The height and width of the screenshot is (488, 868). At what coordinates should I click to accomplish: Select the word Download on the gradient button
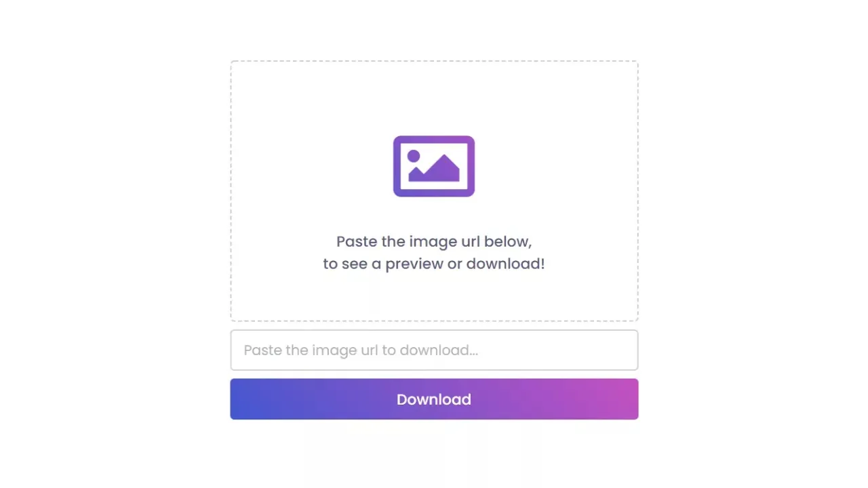[434, 399]
